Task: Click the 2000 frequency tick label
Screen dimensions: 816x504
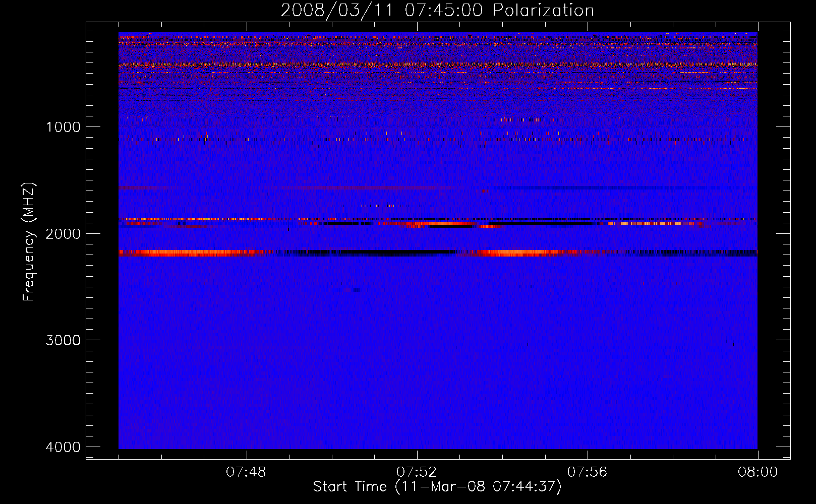Action: point(63,233)
